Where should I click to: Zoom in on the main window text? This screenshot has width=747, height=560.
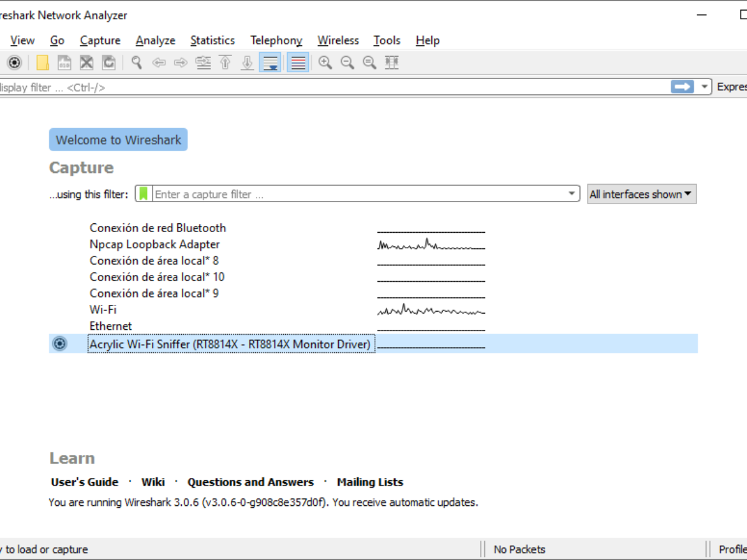coord(325,62)
